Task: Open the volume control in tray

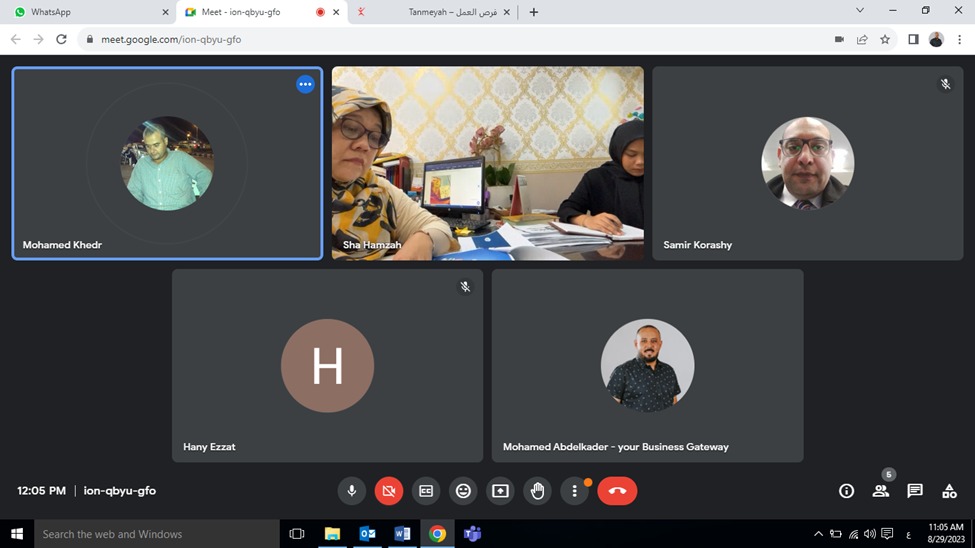Action: tap(870, 534)
